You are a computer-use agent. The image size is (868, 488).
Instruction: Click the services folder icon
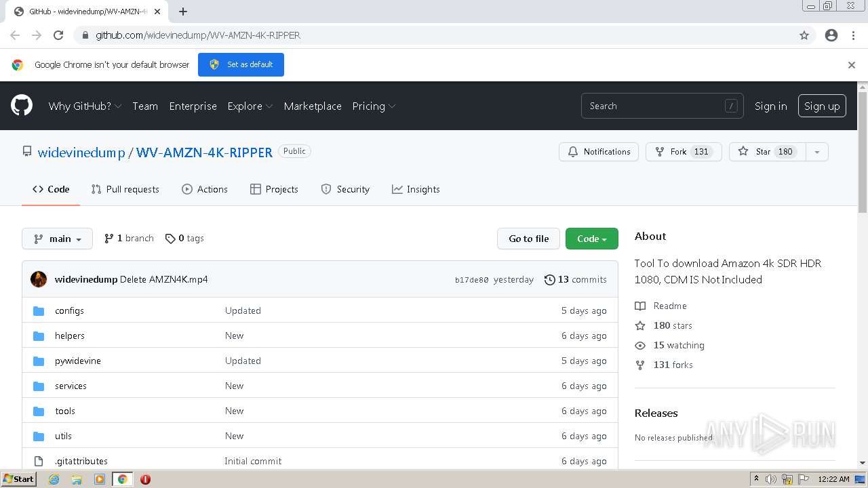39,386
